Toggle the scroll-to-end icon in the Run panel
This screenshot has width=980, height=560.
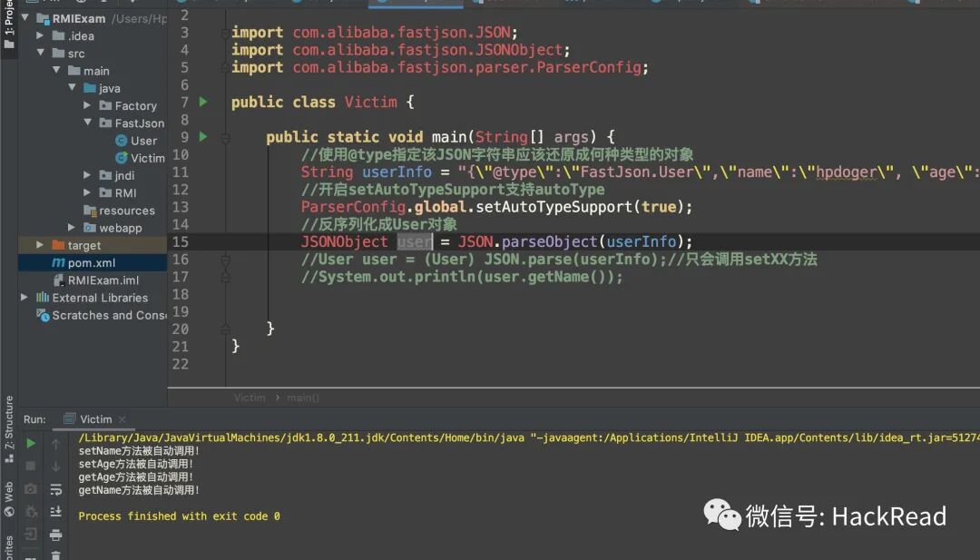(55, 511)
